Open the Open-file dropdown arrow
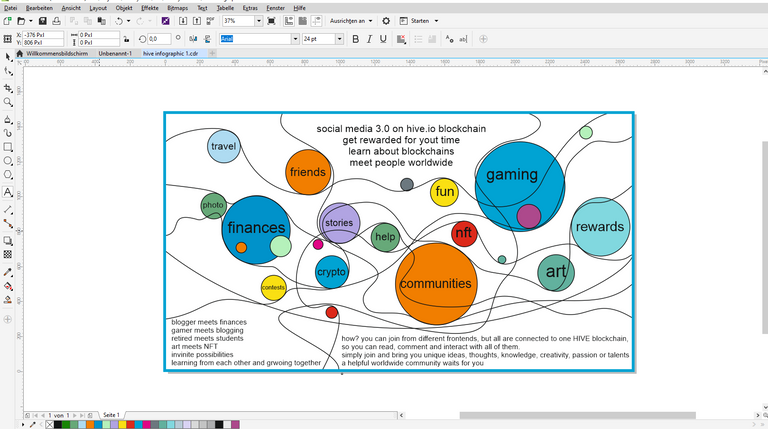The height and width of the screenshot is (429, 768). 30,21
